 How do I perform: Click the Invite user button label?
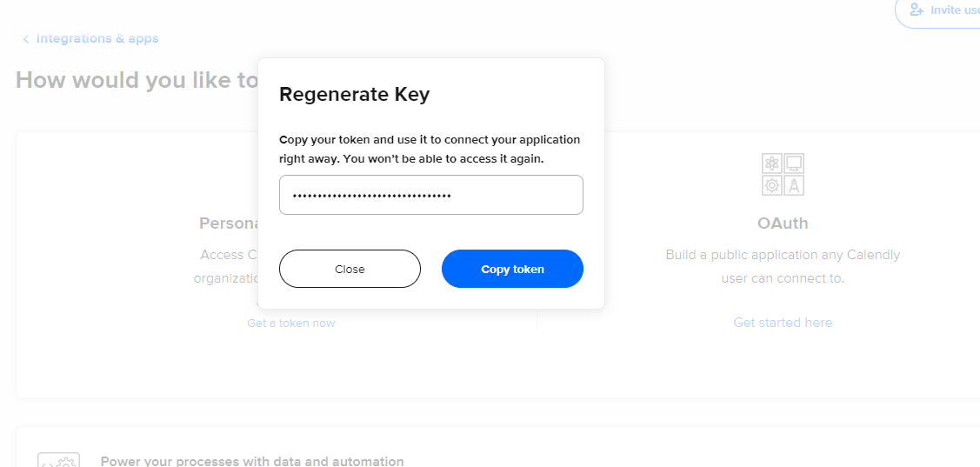click(x=955, y=10)
